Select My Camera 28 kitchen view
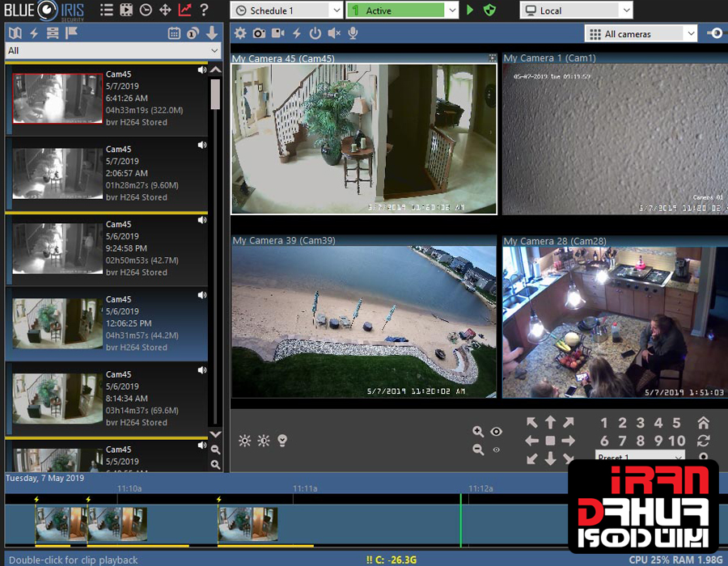This screenshot has height=566, width=728. [x=616, y=322]
